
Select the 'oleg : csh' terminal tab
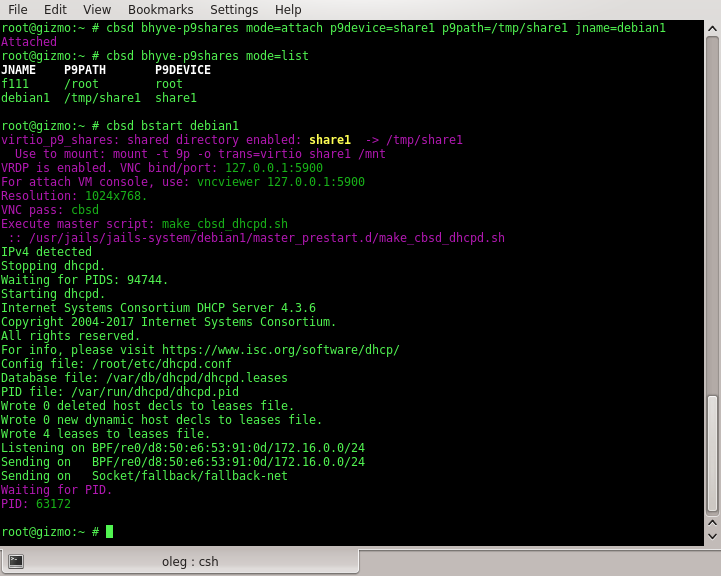click(x=179, y=561)
